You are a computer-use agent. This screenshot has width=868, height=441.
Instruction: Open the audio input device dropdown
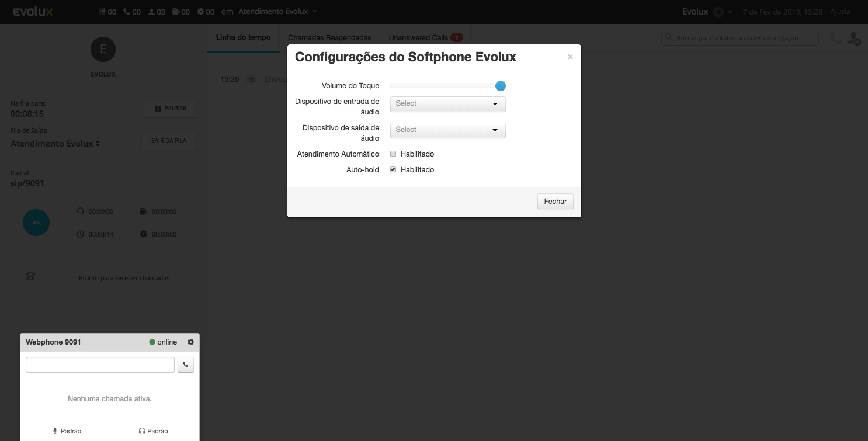(x=447, y=103)
